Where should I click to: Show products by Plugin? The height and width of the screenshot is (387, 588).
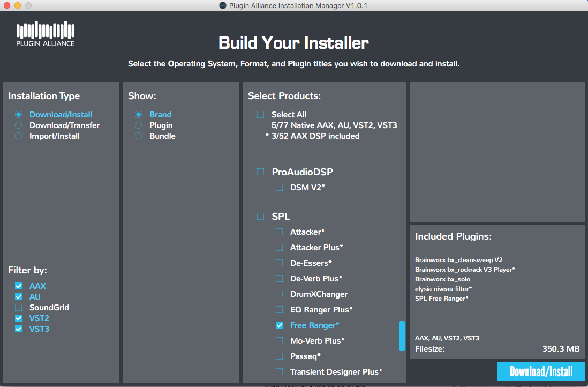[x=138, y=125]
